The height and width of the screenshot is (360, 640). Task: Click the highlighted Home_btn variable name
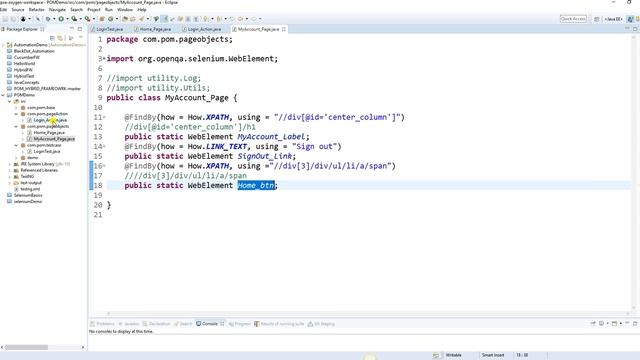click(x=256, y=185)
